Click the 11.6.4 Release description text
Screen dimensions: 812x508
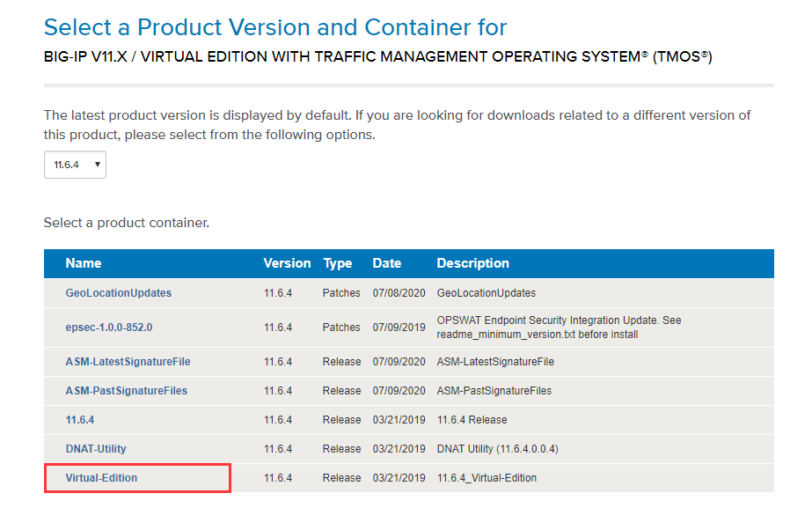[472, 419]
